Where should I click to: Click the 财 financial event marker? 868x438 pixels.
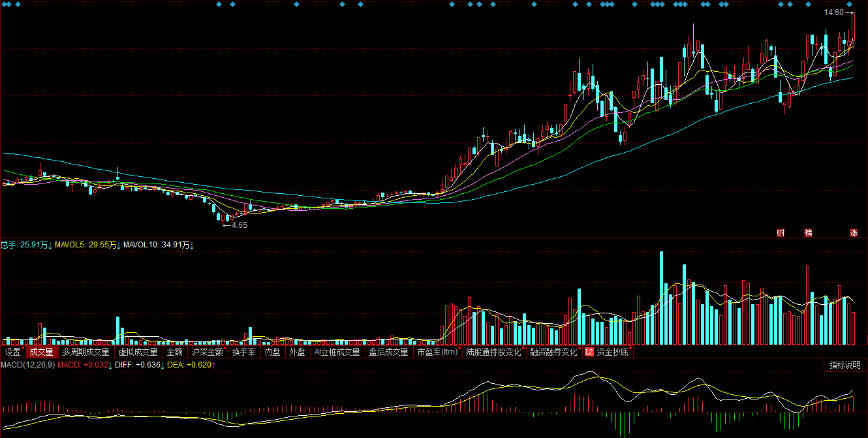[780, 233]
